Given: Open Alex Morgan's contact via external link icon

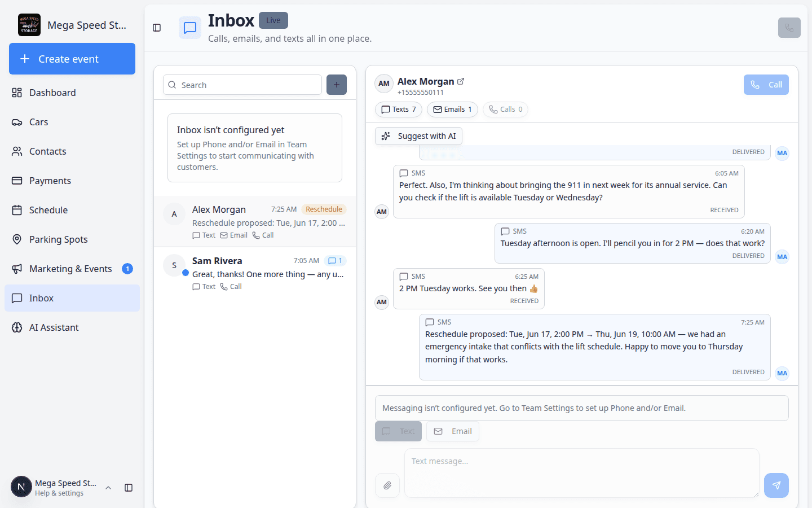Looking at the screenshot, I should pos(461,81).
